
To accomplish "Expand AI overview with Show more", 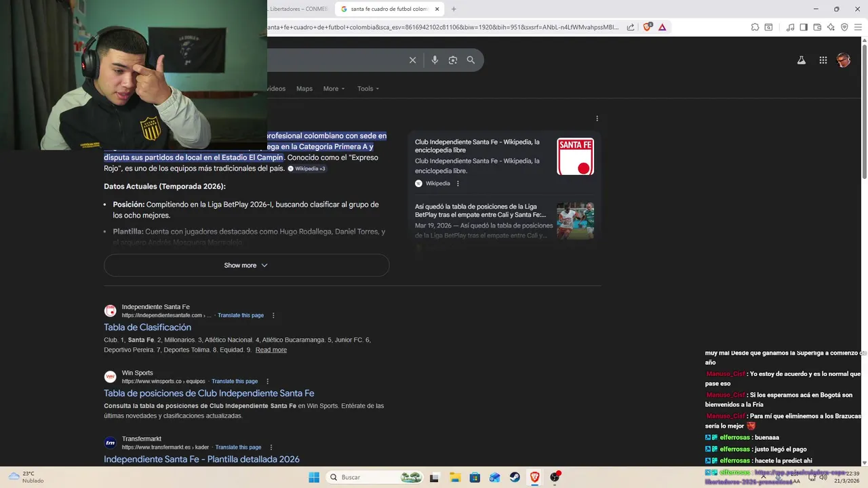I will coord(246,265).
